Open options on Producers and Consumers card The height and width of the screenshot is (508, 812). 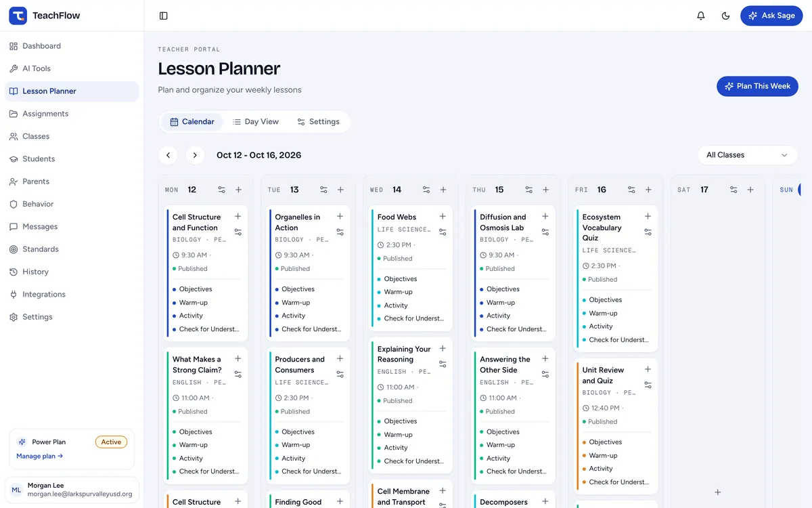(x=340, y=374)
